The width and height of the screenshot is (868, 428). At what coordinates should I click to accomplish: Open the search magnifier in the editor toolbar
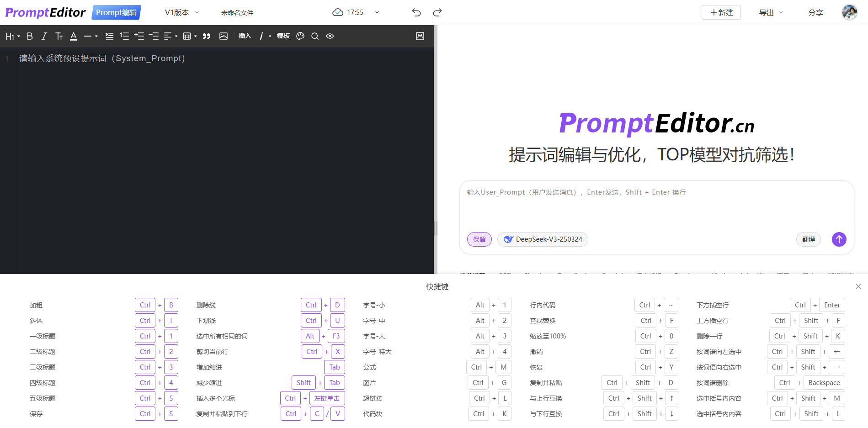[x=315, y=36]
